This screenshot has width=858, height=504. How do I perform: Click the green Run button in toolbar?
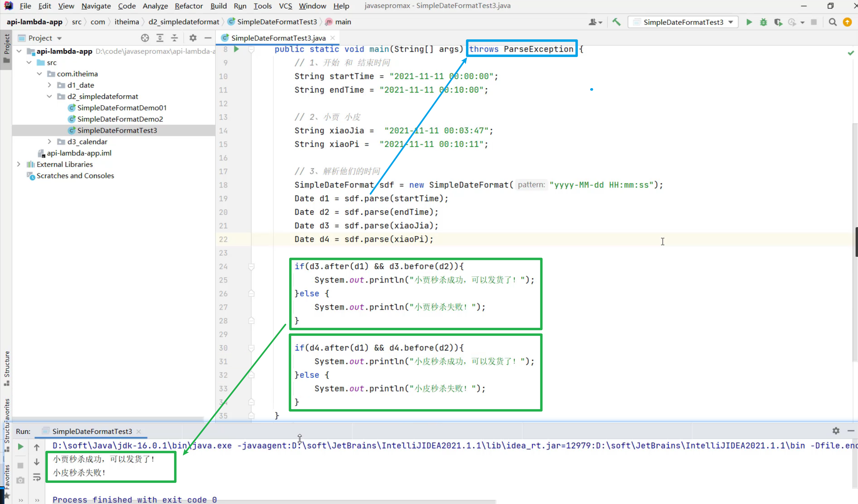[749, 22]
